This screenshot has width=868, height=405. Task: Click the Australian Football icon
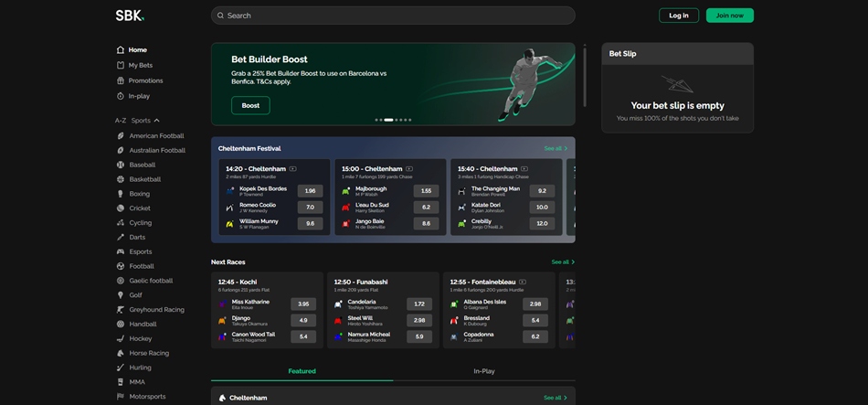[120, 150]
